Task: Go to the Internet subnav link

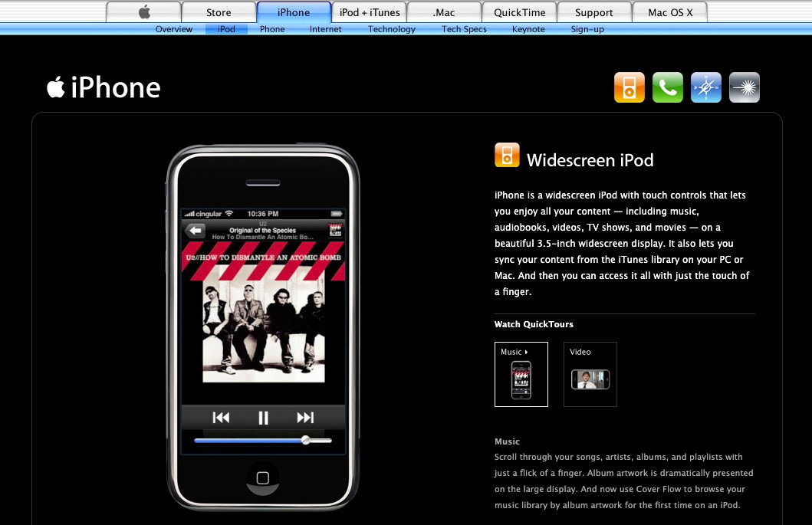Action: (x=326, y=29)
